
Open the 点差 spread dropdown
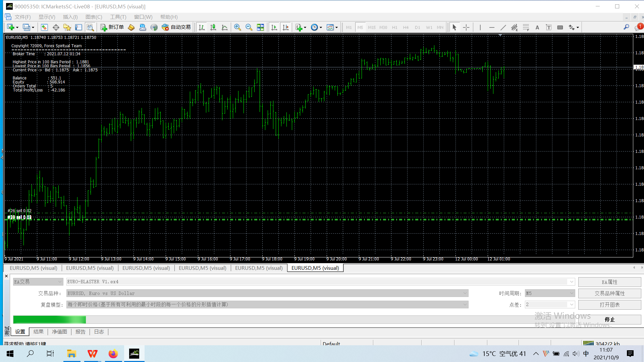(572, 305)
